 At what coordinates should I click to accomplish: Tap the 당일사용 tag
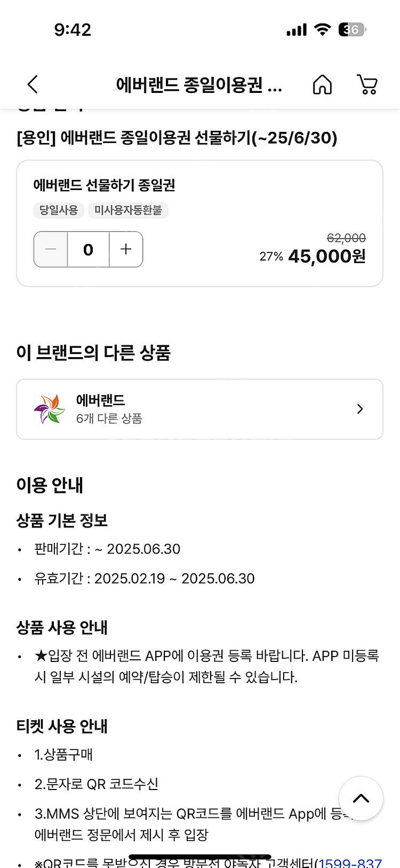(59, 210)
